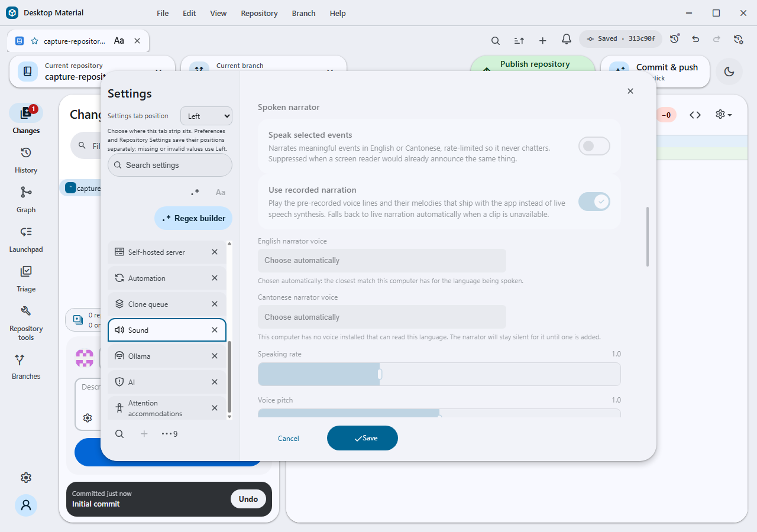Toggle dark mode moon icon

(729, 72)
